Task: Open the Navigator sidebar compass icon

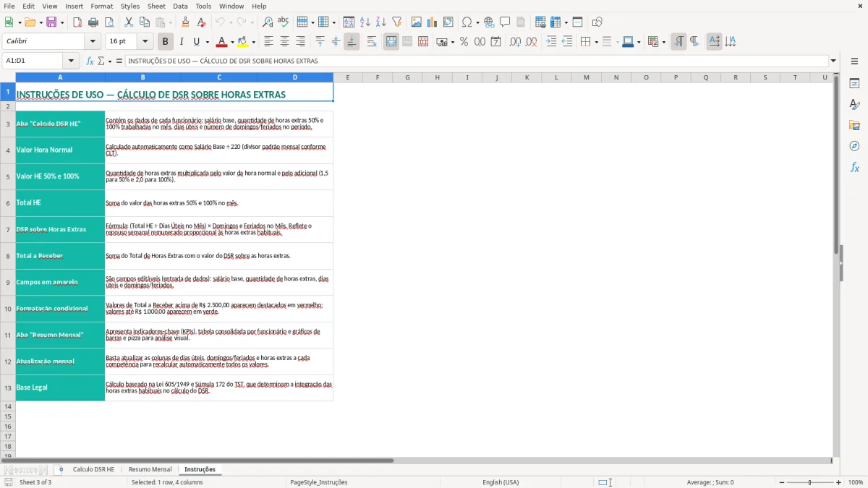Action: (854, 146)
